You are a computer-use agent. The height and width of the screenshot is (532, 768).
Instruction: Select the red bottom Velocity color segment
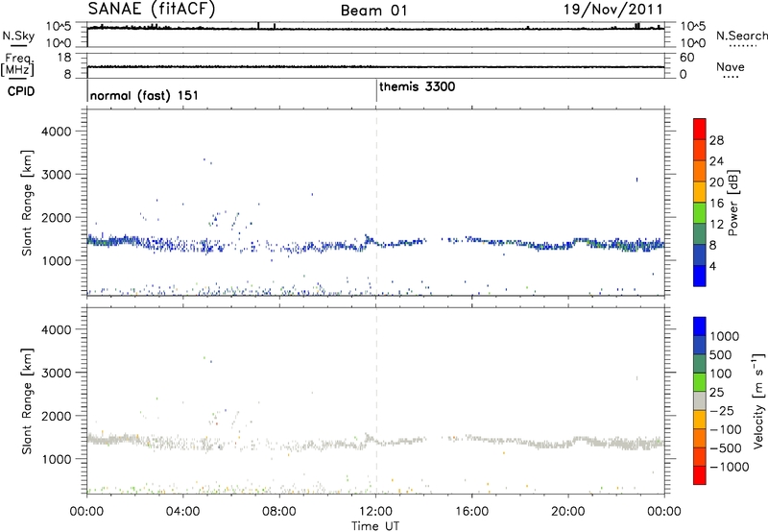pos(700,474)
